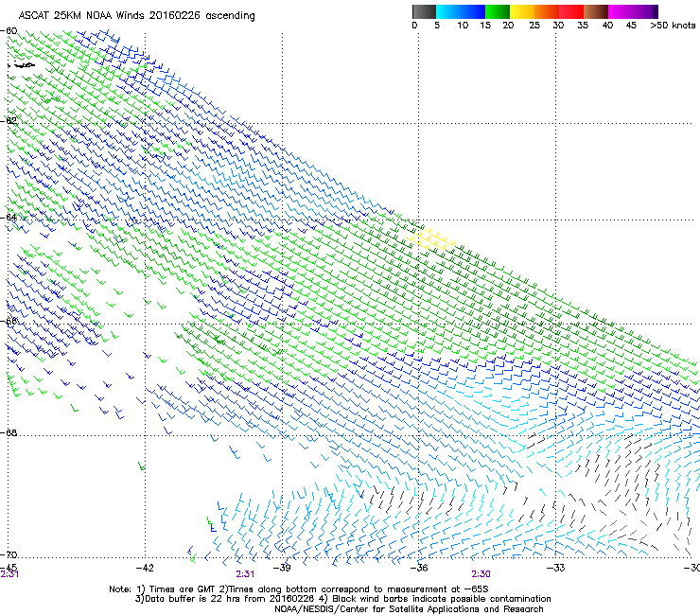700x615 pixels.
Task: Click the -62 latitude label
Action: 9,120
